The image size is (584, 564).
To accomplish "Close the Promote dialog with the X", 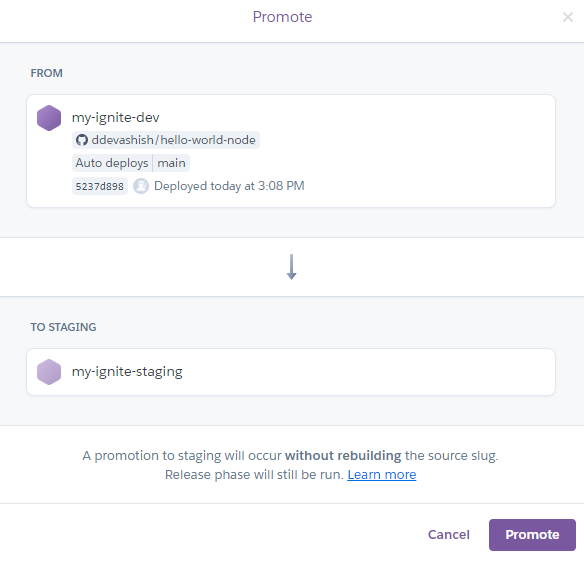I will pyautogui.click(x=568, y=17).
